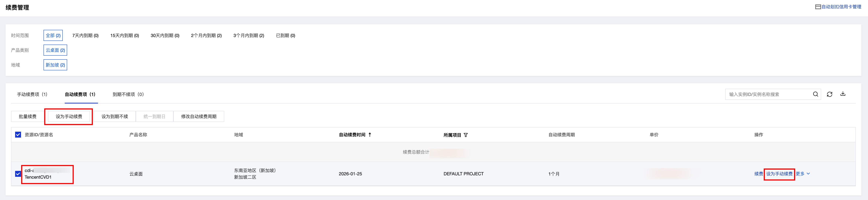Expand the 更多 dropdown in row

pyautogui.click(x=803, y=174)
